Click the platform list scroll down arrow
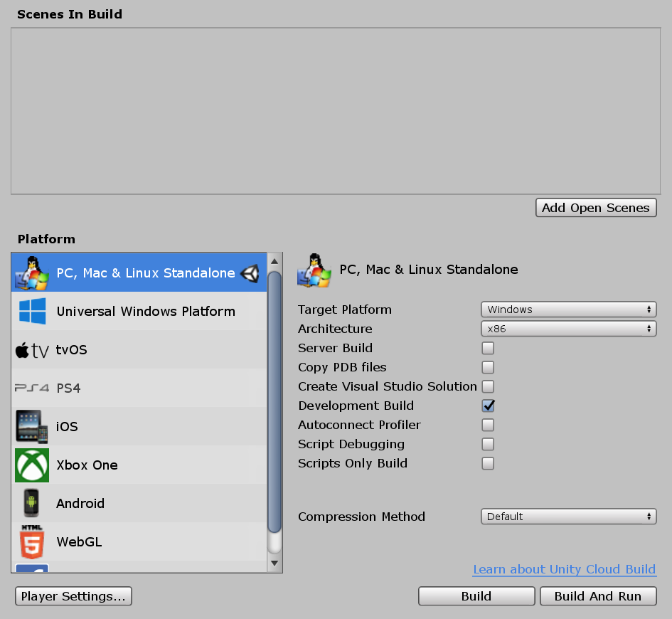Screen dimensions: 672x619 (274, 564)
